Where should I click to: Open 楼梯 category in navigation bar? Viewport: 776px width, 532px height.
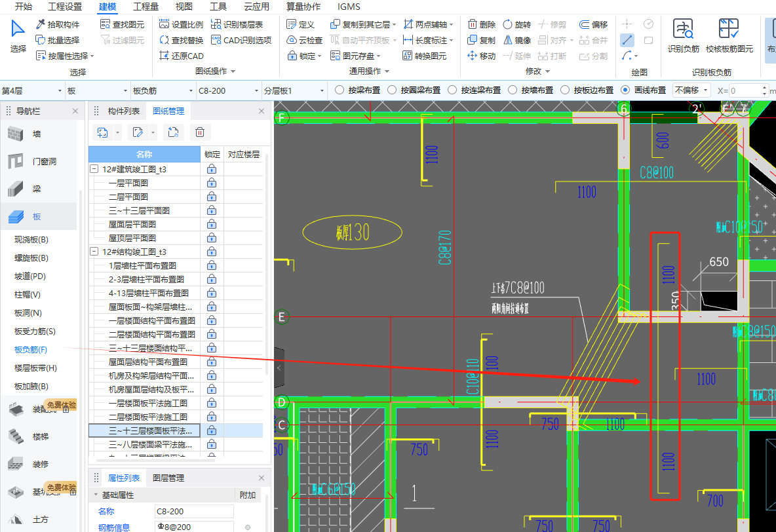point(37,436)
